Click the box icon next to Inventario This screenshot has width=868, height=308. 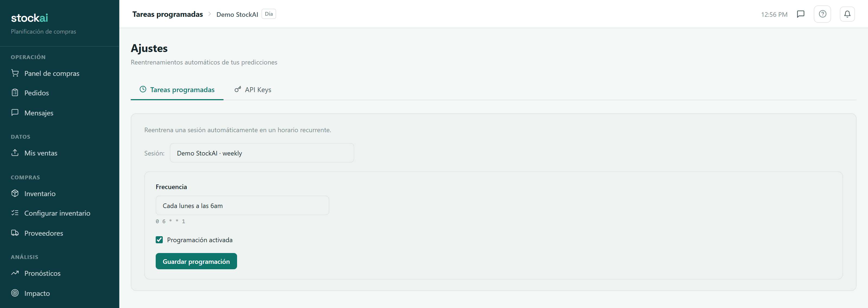[x=15, y=193]
